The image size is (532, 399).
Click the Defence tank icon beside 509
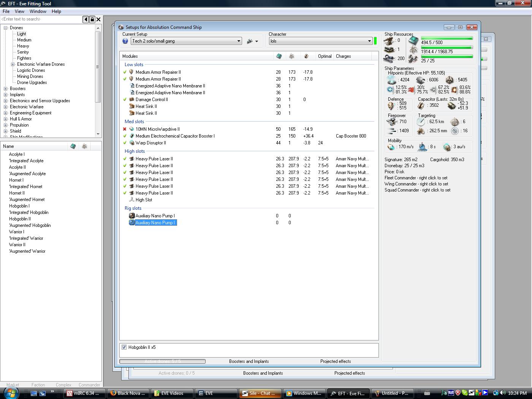click(x=391, y=106)
